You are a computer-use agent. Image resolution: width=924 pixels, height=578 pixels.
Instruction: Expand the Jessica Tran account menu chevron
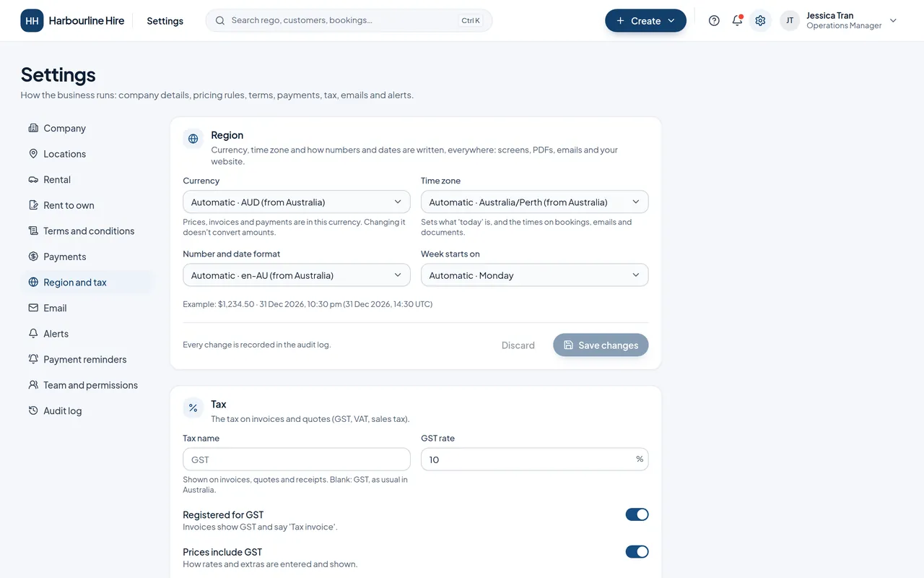893,21
